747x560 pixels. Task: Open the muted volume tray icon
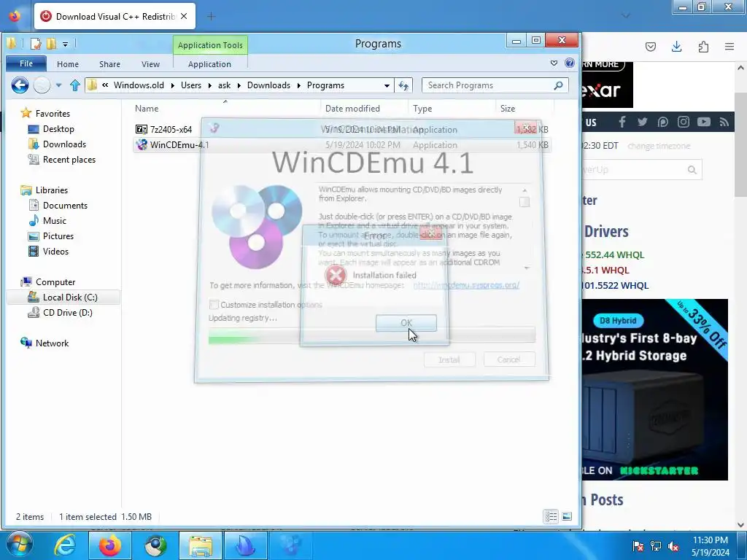[673, 546]
